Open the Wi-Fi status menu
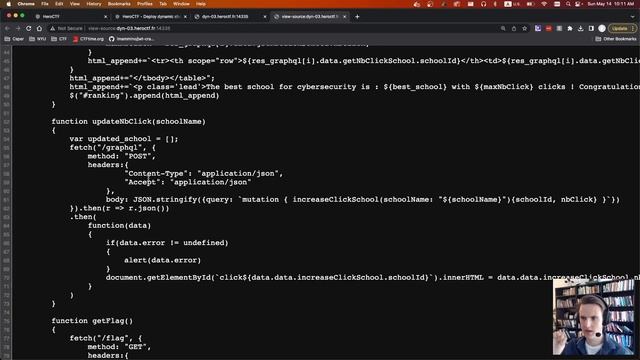640x360 pixels. point(544,4)
